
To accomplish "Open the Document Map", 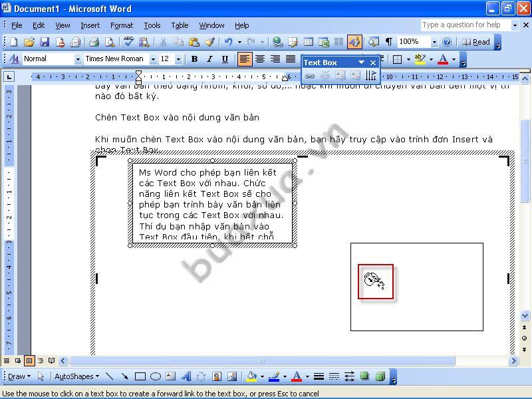I will tap(374, 42).
